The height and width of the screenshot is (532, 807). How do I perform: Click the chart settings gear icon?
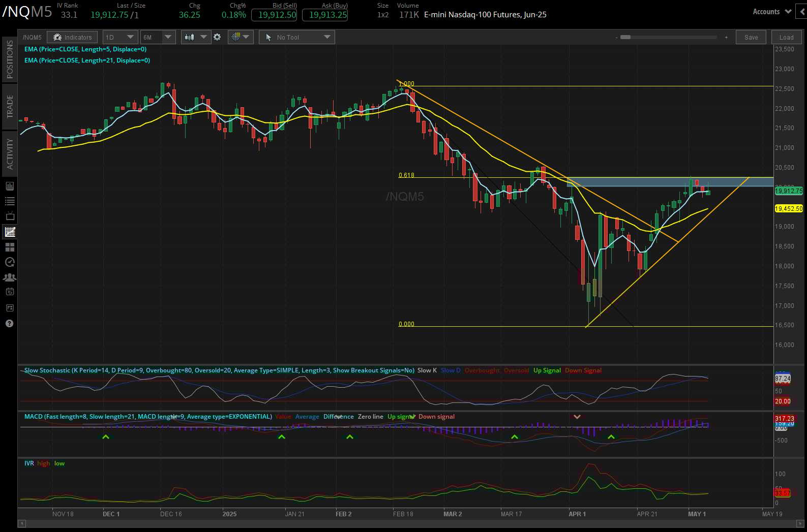tap(217, 37)
